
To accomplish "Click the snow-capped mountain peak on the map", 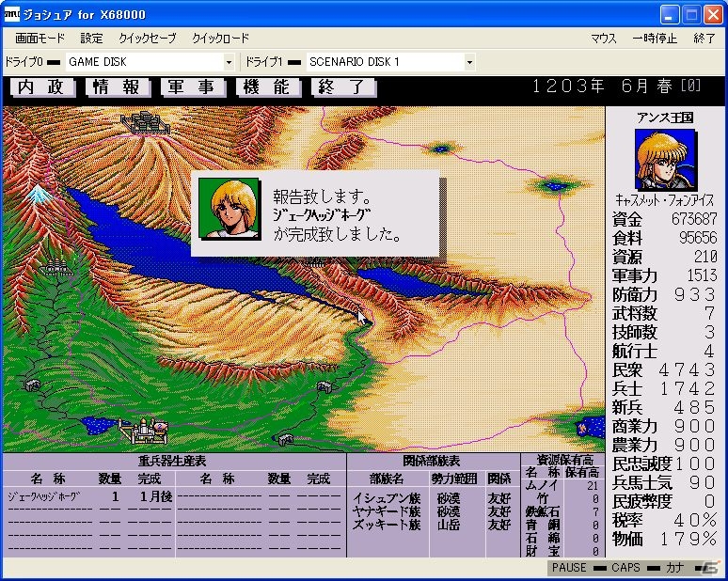I will pos(39,194).
